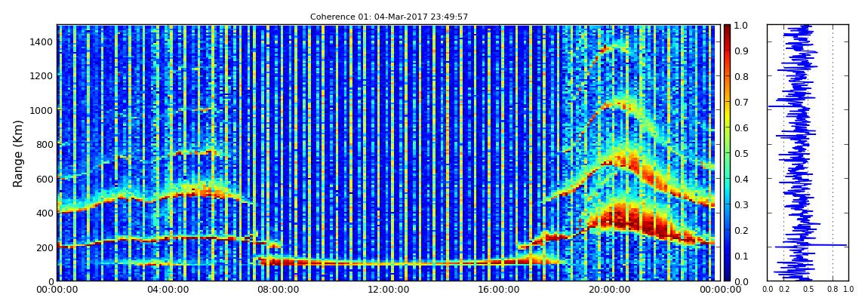This screenshot has height=307, width=868.
Task: Select the 04:00:00 time axis label
Action: click(167, 290)
